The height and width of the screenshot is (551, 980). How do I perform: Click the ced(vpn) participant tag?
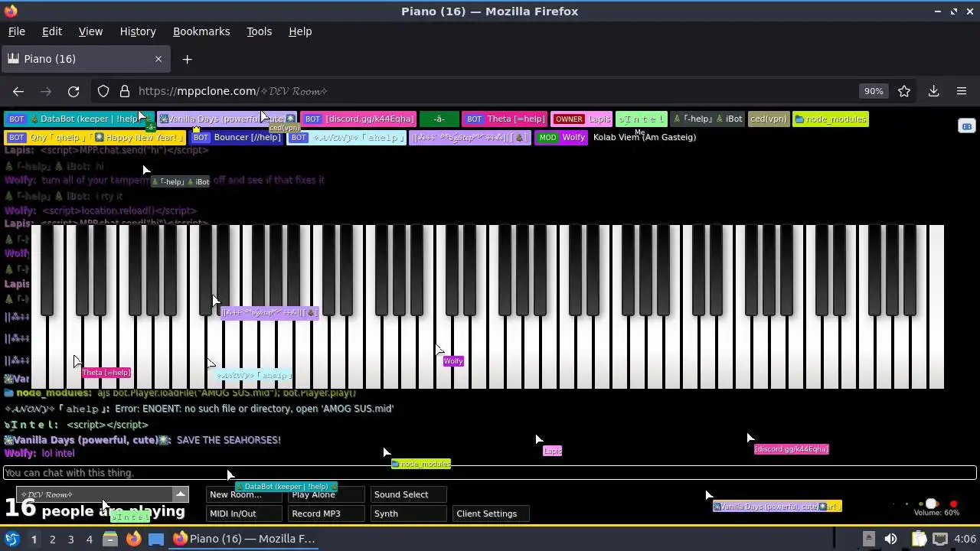tap(769, 119)
